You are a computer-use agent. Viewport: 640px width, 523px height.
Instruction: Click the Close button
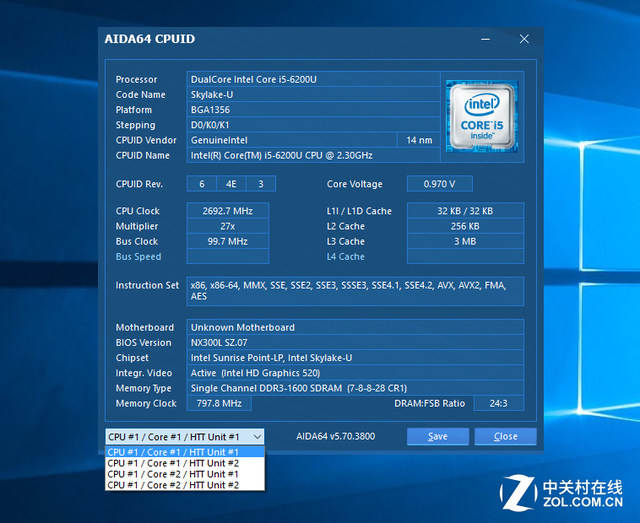[x=505, y=436]
